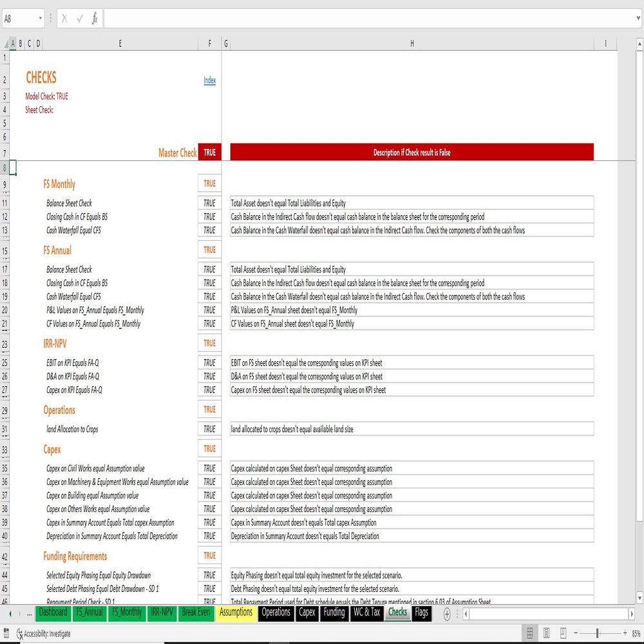Screen dimensions: 644x644
Task: Adjust the zoom slider handle
Action: click(598, 633)
